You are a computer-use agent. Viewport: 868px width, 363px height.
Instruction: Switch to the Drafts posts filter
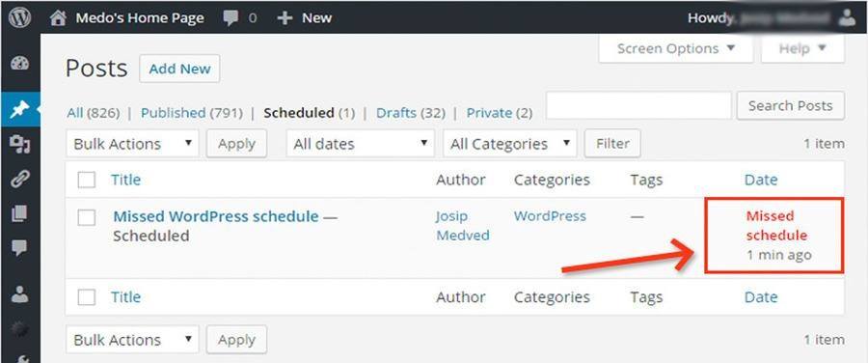click(395, 113)
